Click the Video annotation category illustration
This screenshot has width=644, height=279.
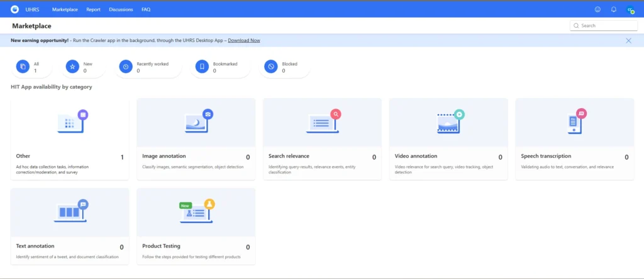(x=450, y=121)
